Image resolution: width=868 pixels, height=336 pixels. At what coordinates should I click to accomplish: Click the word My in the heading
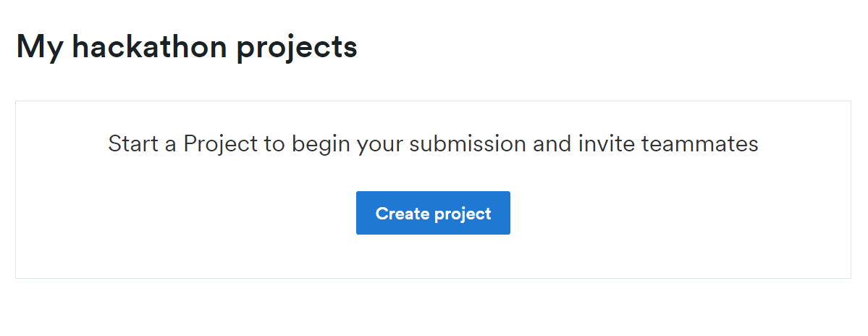[x=39, y=48]
